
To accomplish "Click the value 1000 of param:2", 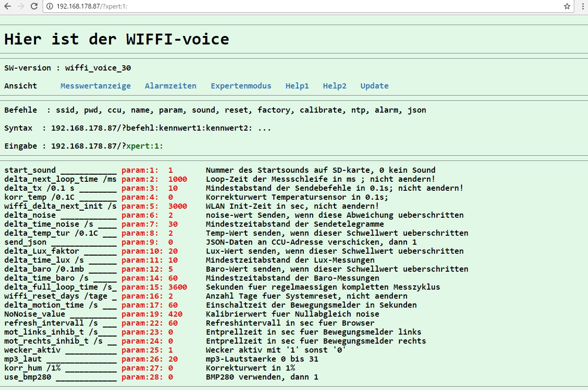I will [178, 179].
